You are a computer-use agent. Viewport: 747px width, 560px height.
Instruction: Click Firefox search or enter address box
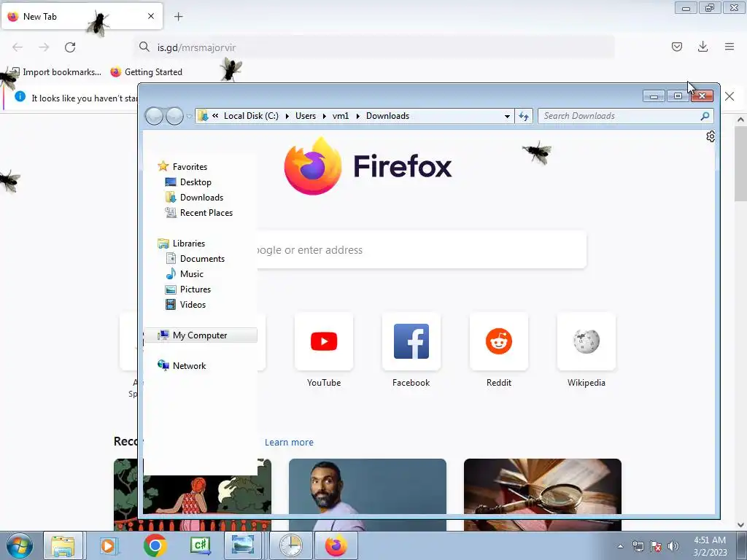422,250
